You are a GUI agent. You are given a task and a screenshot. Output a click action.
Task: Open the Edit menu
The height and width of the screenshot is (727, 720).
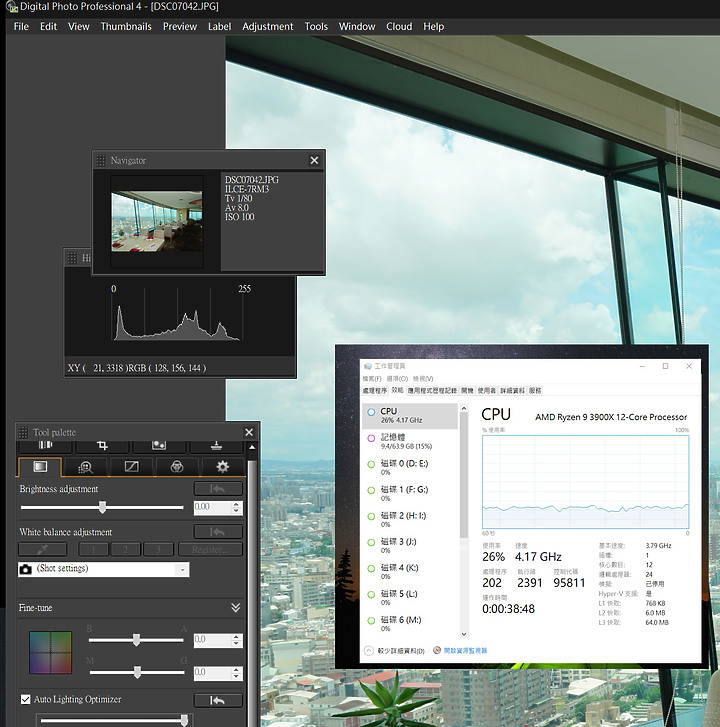48,26
